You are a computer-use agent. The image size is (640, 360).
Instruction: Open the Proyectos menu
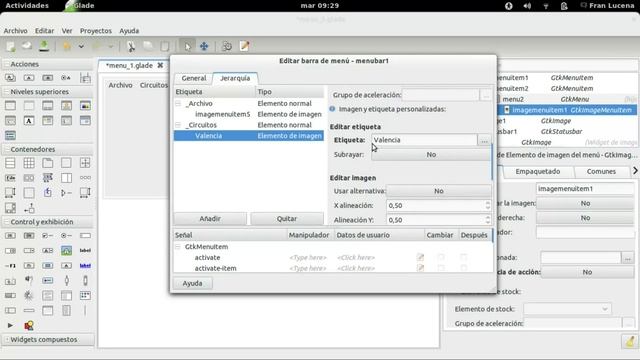pos(96,31)
